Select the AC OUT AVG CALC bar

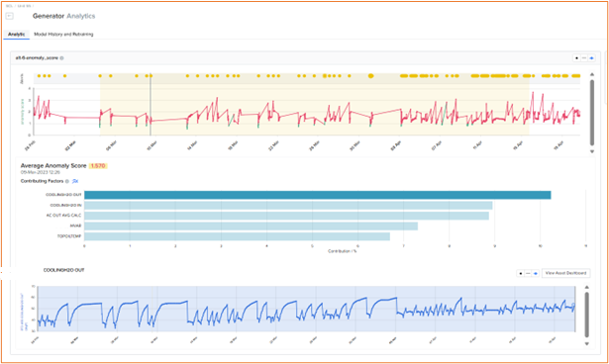(286, 216)
